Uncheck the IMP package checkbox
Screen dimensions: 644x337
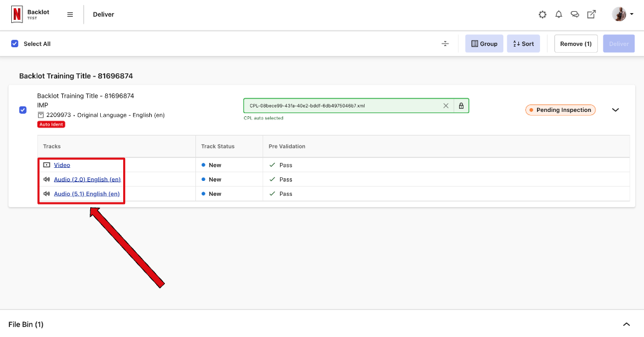[23, 110]
